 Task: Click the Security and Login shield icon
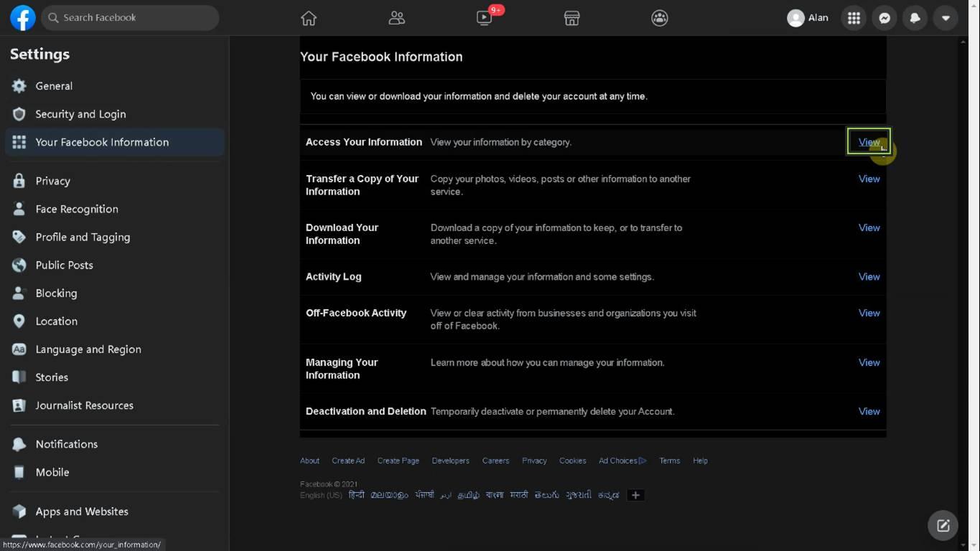[19, 114]
